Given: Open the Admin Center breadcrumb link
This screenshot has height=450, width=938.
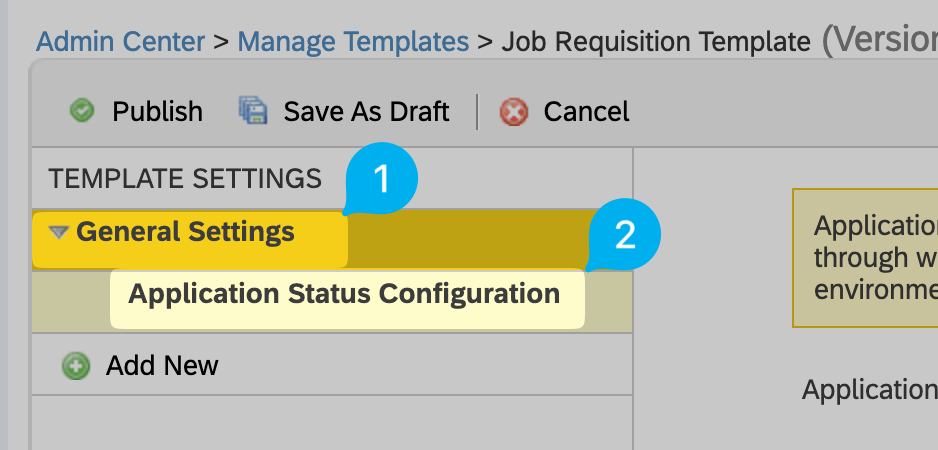Looking at the screenshot, I should click(x=120, y=42).
